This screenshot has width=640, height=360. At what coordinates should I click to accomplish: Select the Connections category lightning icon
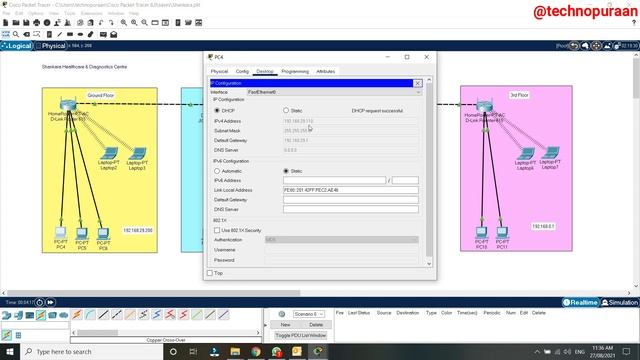click(41, 315)
